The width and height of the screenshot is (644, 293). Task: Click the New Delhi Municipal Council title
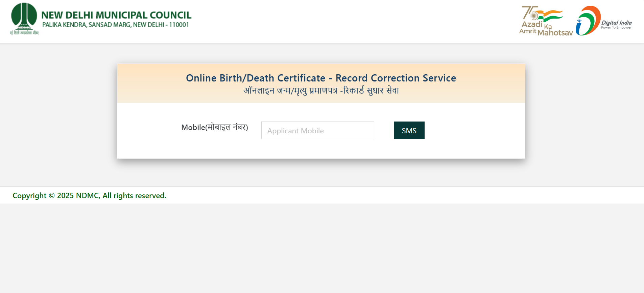(116, 15)
